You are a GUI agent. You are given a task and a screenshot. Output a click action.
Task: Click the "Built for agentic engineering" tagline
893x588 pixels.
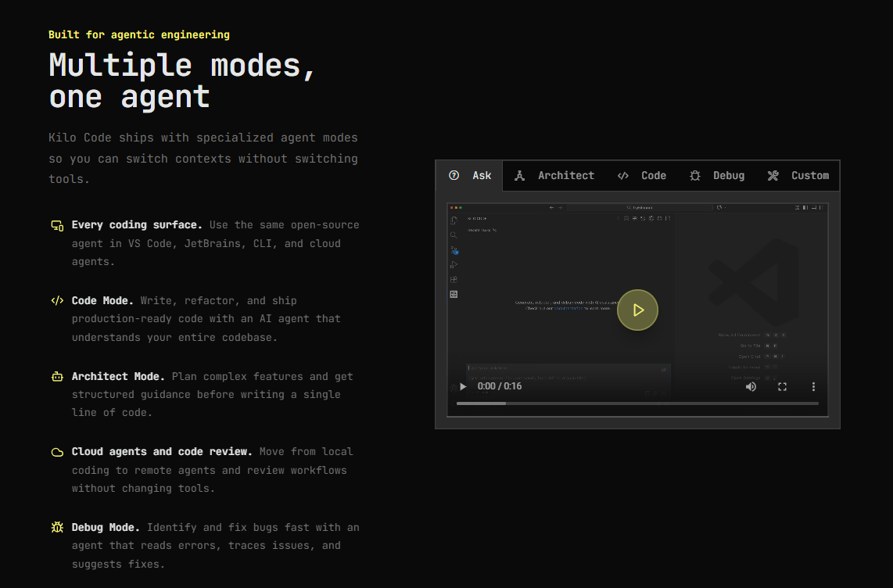tap(139, 34)
